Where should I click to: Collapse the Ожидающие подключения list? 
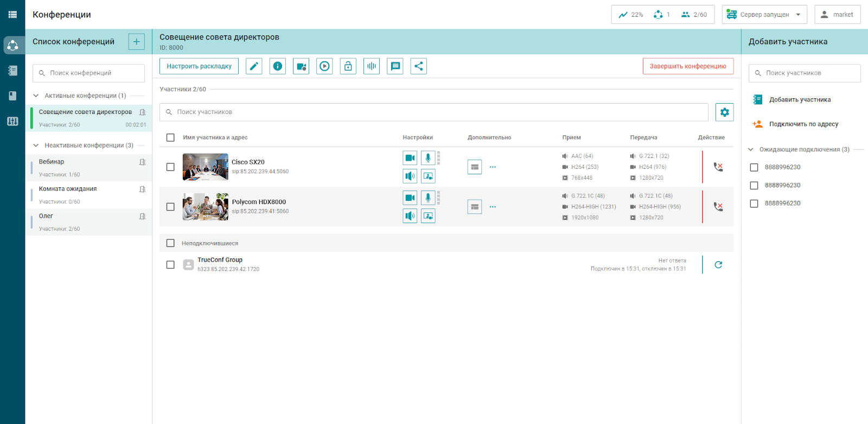(751, 149)
